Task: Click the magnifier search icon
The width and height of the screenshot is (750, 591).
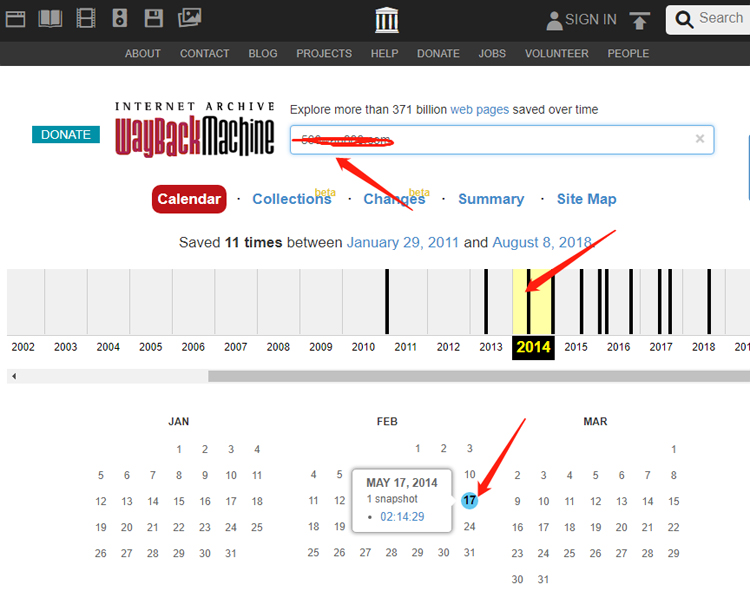Action: [x=684, y=20]
